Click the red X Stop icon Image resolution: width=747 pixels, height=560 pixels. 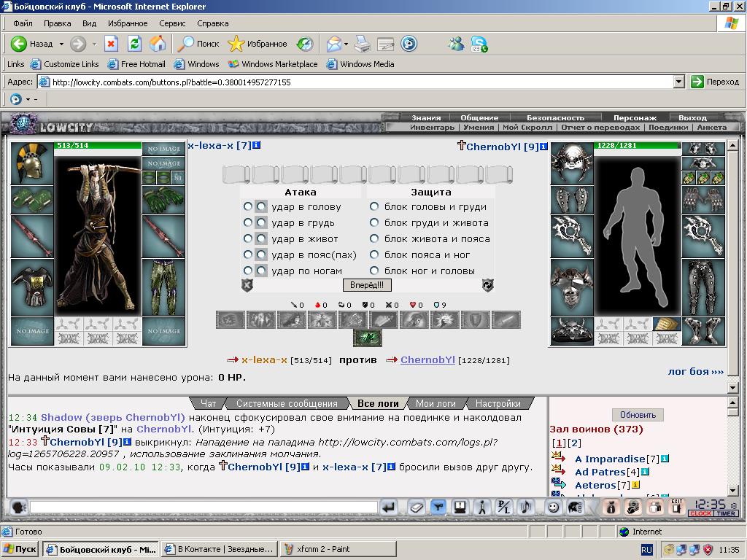tap(111, 44)
